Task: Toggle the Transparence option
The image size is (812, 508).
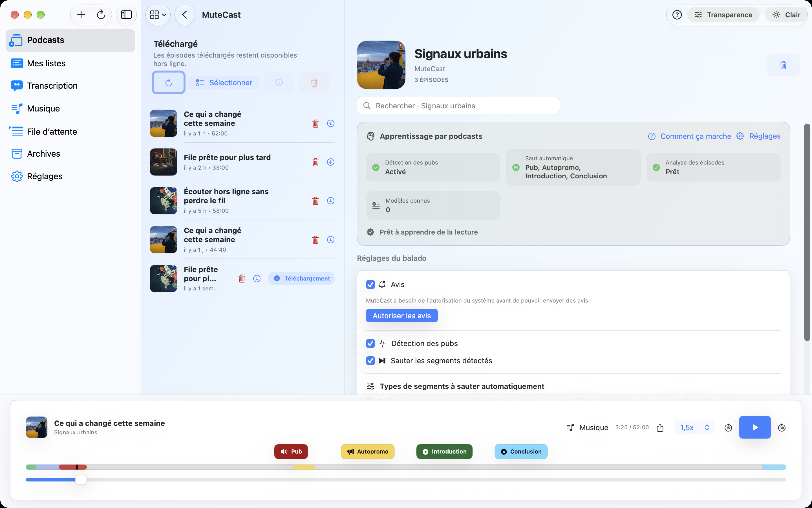Action: (x=723, y=15)
